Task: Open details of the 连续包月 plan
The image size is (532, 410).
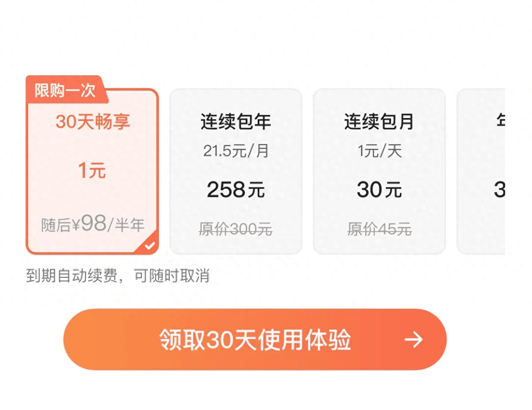Action: (x=379, y=170)
